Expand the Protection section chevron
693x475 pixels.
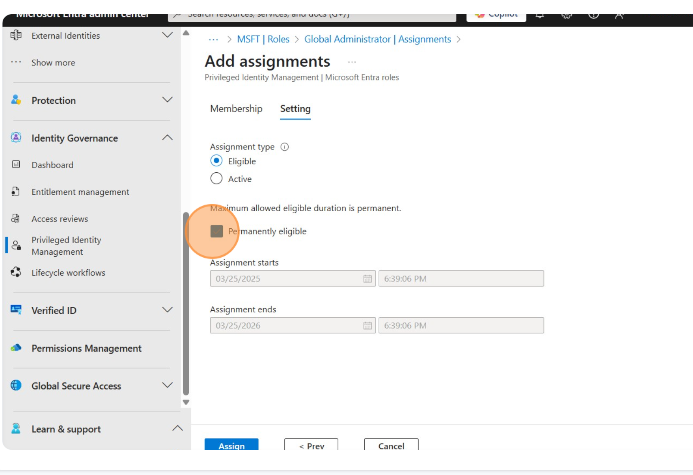click(167, 99)
